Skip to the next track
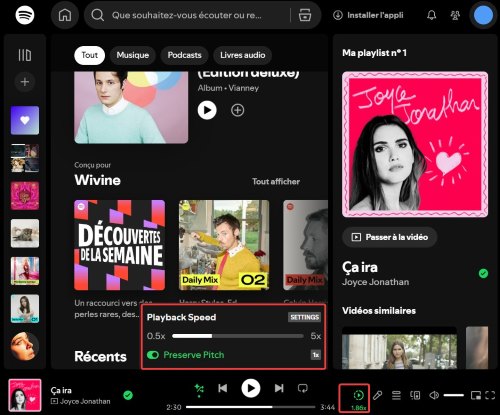The height and width of the screenshot is (415, 500). (279, 388)
